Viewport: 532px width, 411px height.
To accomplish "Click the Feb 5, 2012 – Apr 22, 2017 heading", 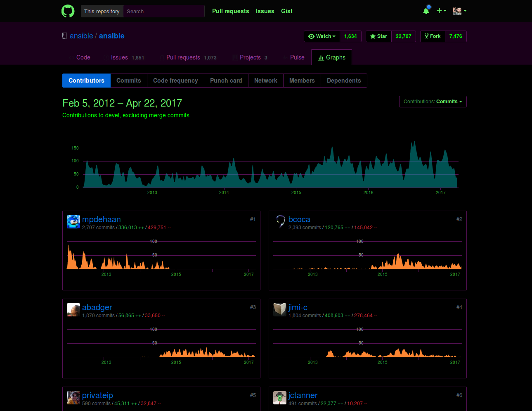I will point(122,103).
